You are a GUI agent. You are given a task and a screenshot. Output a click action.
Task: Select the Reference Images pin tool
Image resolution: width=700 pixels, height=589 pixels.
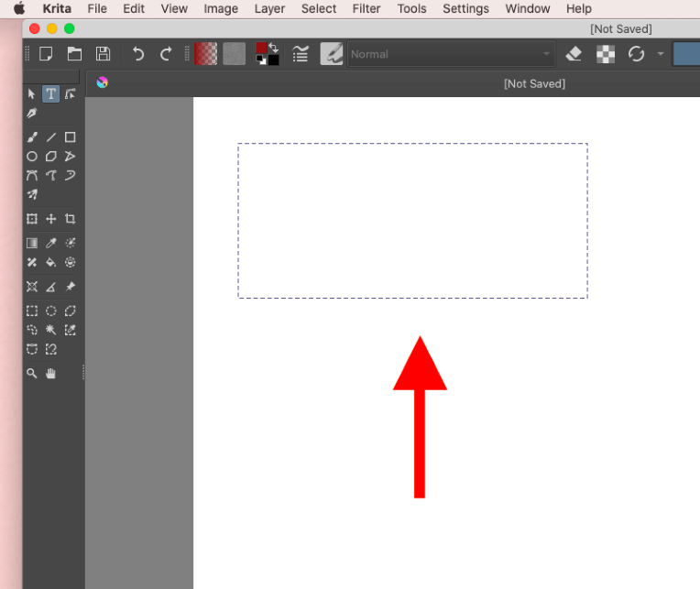click(x=70, y=287)
